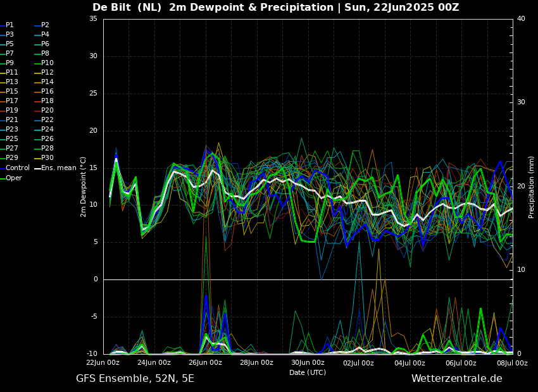The width and height of the screenshot is (538, 392).
Task: Click the dewpoint axis value 25
Action: point(93,94)
